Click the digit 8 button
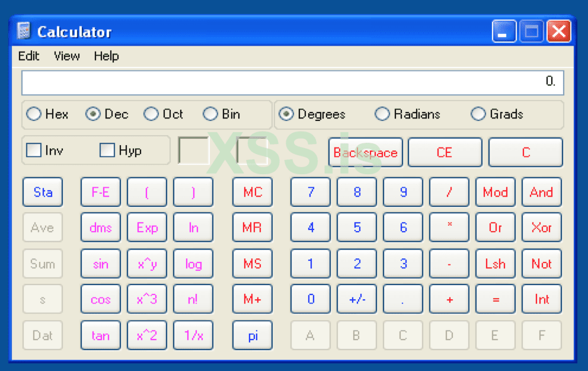Image resolution: width=588 pixels, height=371 pixels. click(x=357, y=192)
